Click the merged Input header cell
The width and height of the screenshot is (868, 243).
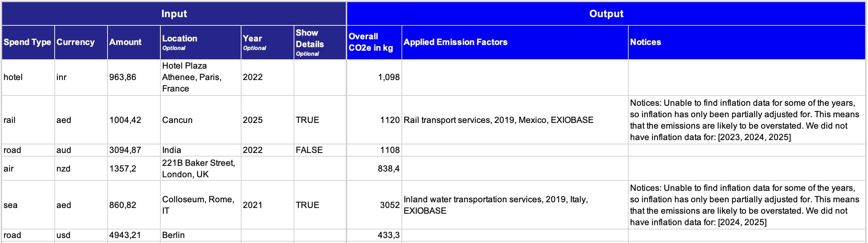tap(174, 14)
